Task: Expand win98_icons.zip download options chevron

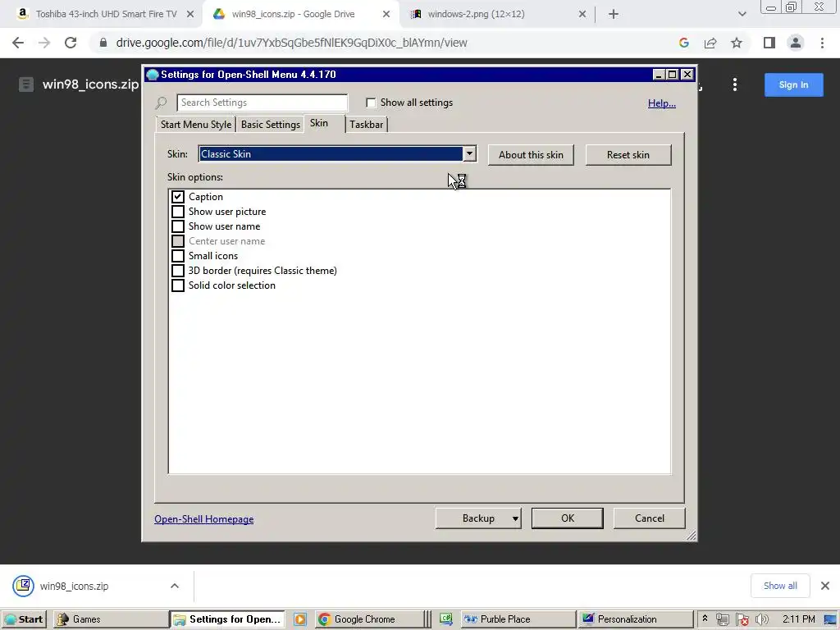Action: pyautogui.click(x=175, y=586)
